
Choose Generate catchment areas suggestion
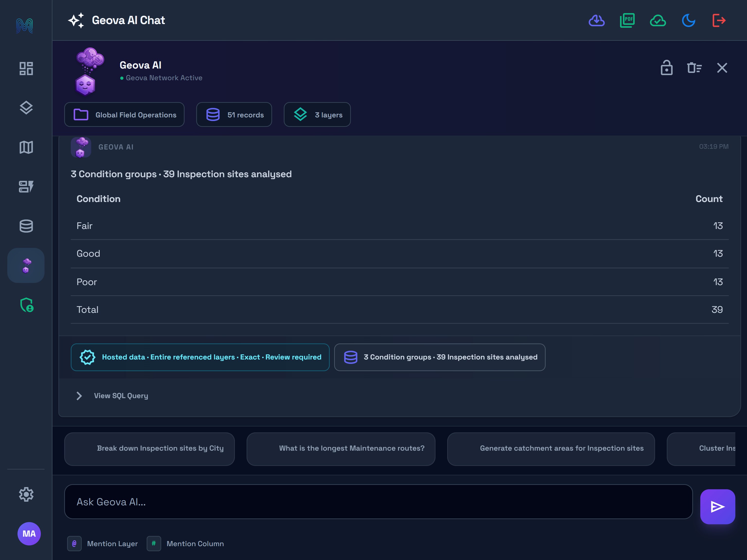tap(551, 449)
